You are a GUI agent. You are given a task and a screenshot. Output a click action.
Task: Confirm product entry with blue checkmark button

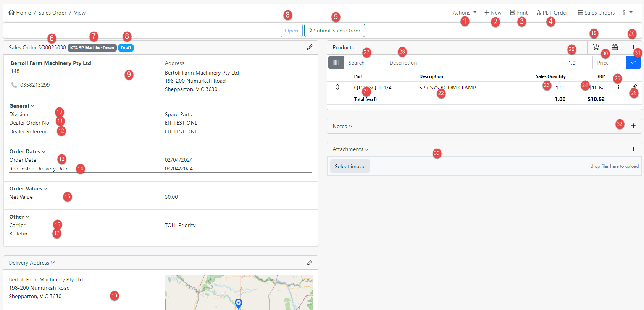click(633, 63)
